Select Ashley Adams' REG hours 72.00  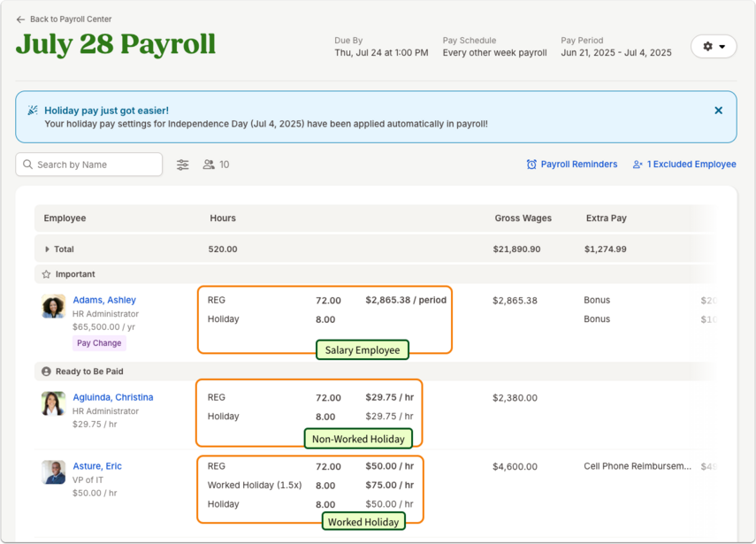pyautogui.click(x=328, y=301)
